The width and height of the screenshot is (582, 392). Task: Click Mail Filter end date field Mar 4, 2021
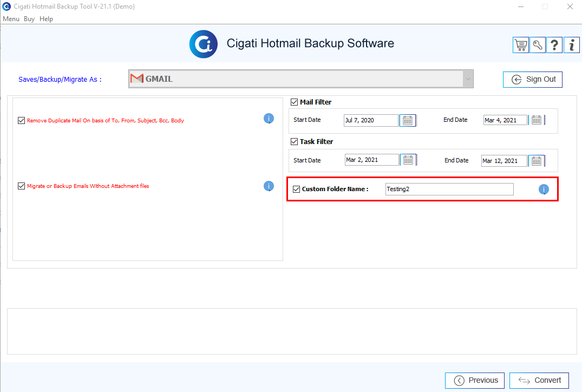tap(505, 120)
